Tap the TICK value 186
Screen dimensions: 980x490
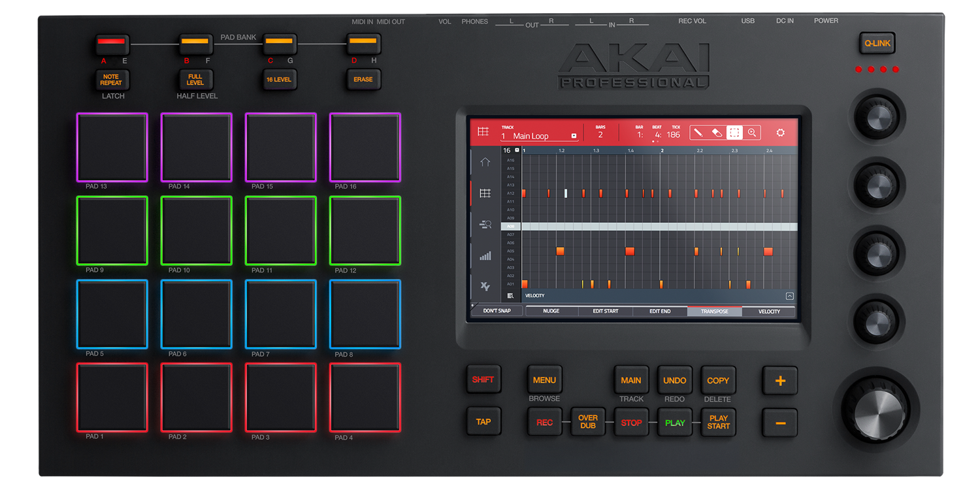click(673, 135)
